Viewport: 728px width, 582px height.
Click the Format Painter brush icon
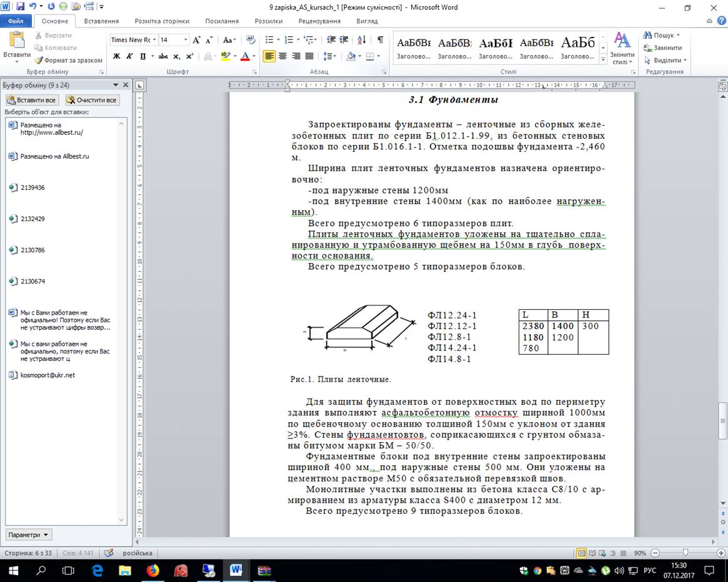[39, 61]
